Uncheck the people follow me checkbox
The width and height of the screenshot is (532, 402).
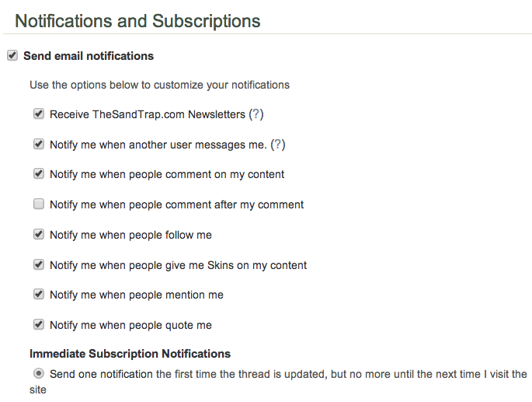(39, 235)
